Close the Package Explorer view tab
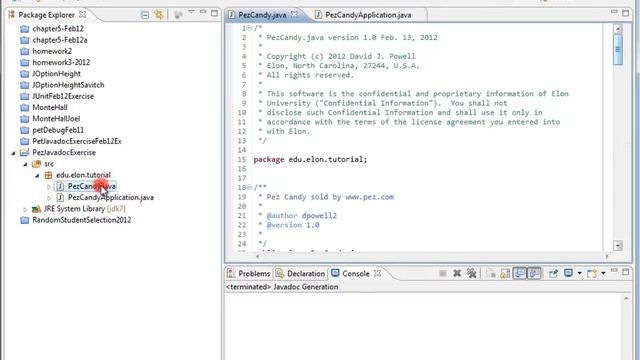 82,15
